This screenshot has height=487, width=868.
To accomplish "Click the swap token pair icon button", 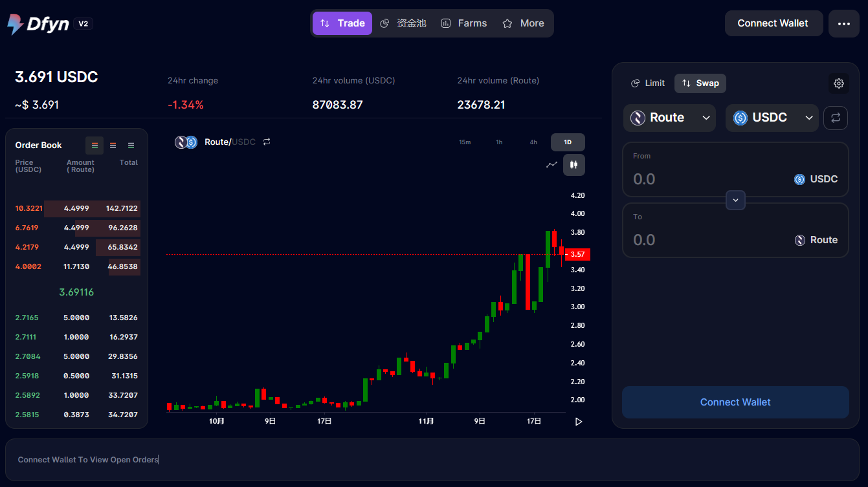I will point(835,118).
